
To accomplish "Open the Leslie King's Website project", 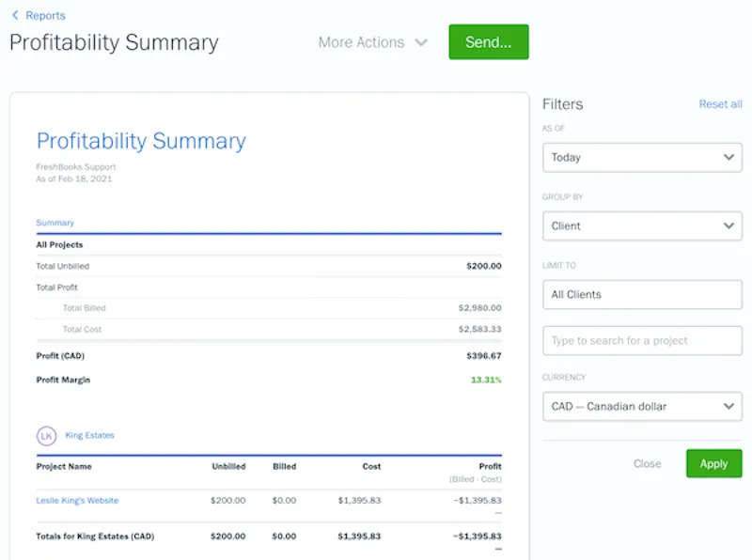I will pyautogui.click(x=77, y=500).
